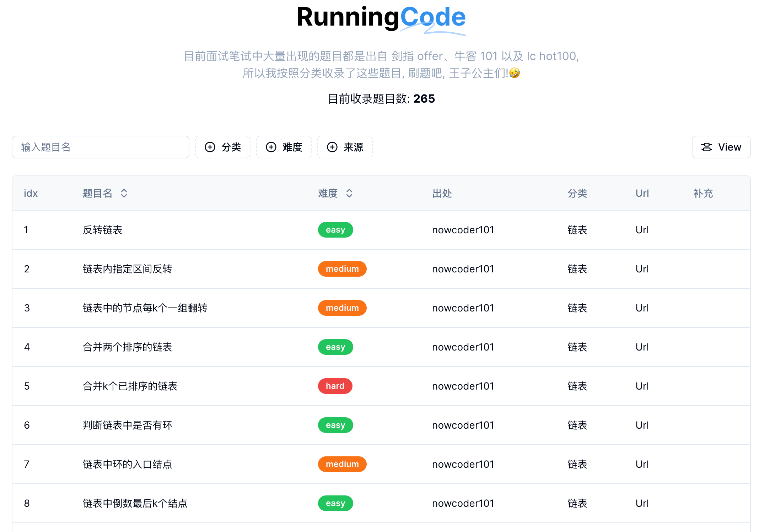Click the sort arrows beside 题目名
This screenshot has width=759, height=532.
pyautogui.click(x=124, y=193)
